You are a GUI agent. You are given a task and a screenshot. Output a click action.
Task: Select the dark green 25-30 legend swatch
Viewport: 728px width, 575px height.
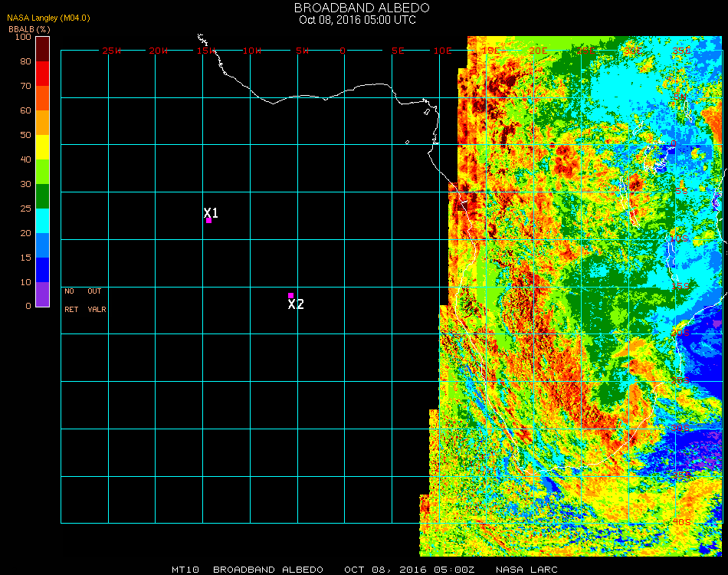point(42,196)
